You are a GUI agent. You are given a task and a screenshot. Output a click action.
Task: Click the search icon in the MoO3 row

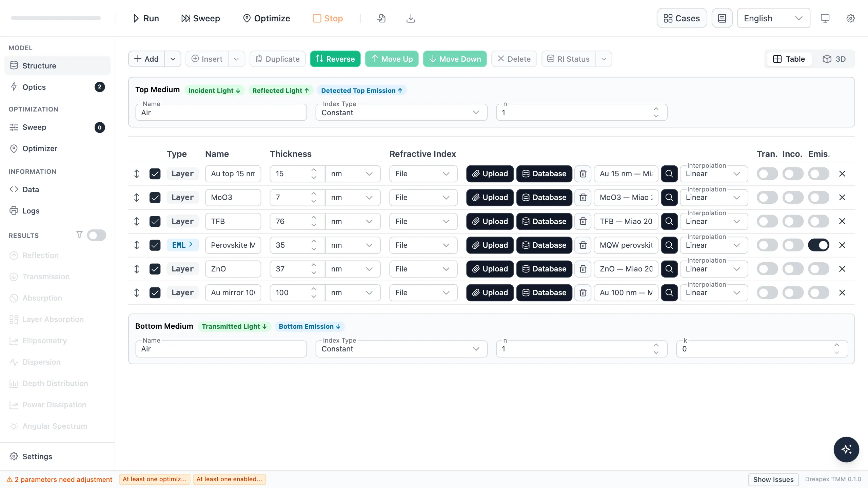pos(669,198)
